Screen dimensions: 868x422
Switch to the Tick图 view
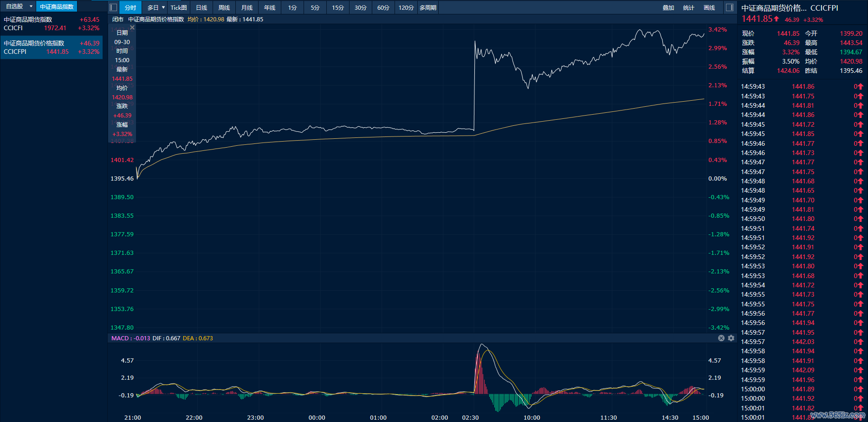(179, 7)
